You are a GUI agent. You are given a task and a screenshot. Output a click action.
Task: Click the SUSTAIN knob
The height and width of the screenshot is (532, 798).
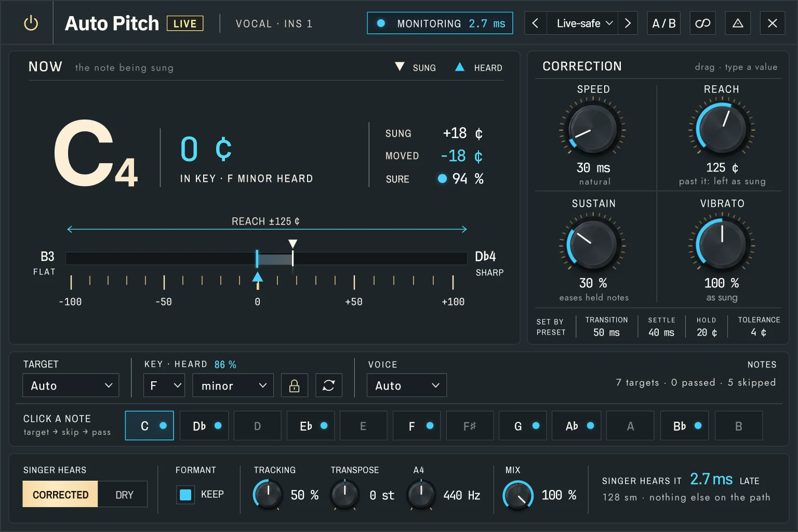click(592, 244)
